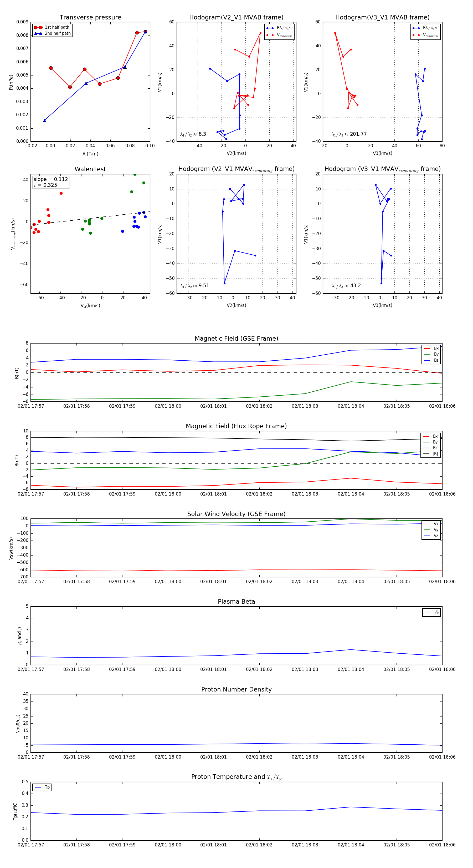473x868 pixels.
Task: Click the 'Plasma Beta' plot title
Action: [236, 602]
